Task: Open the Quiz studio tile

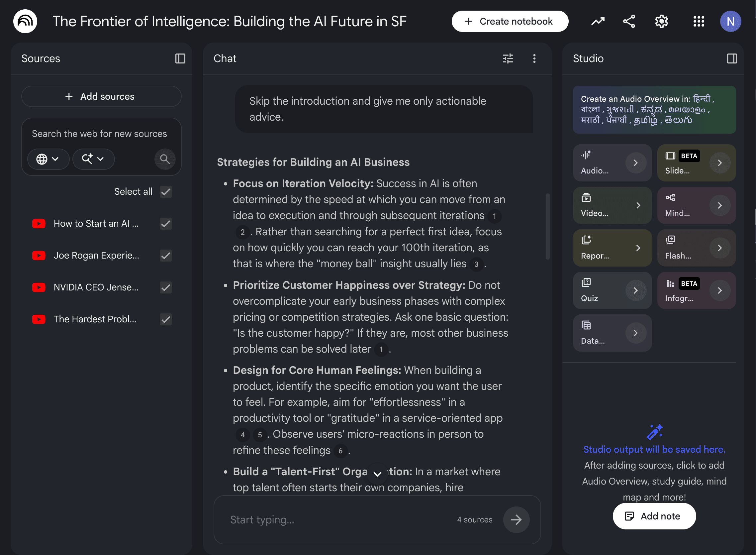Action: (x=612, y=290)
